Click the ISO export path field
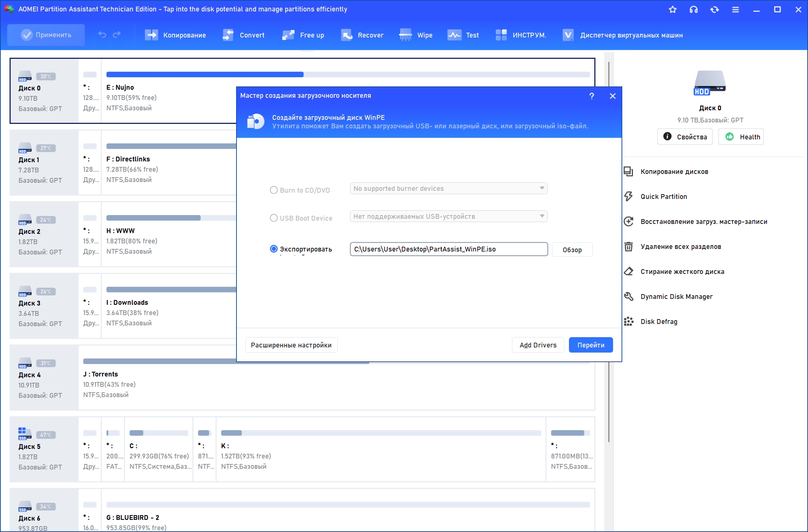Screen dimensions: 808x532 point(449,249)
